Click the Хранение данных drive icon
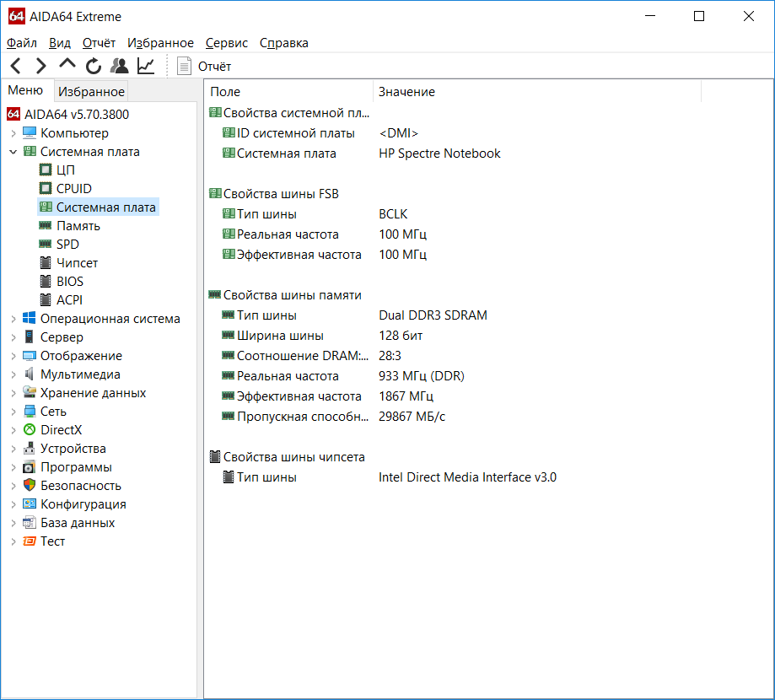This screenshot has width=775, height=700. [30, 392]
